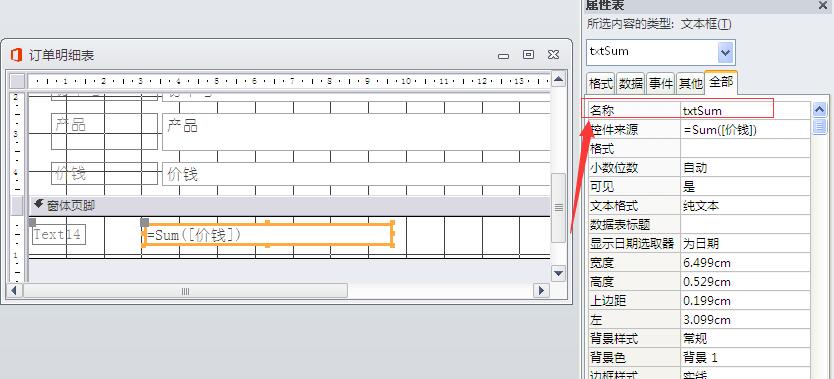The height and width of the screenshot is (379, 834).
Task: Click the 名称 field containing txtSum
Action: [745, 111]
